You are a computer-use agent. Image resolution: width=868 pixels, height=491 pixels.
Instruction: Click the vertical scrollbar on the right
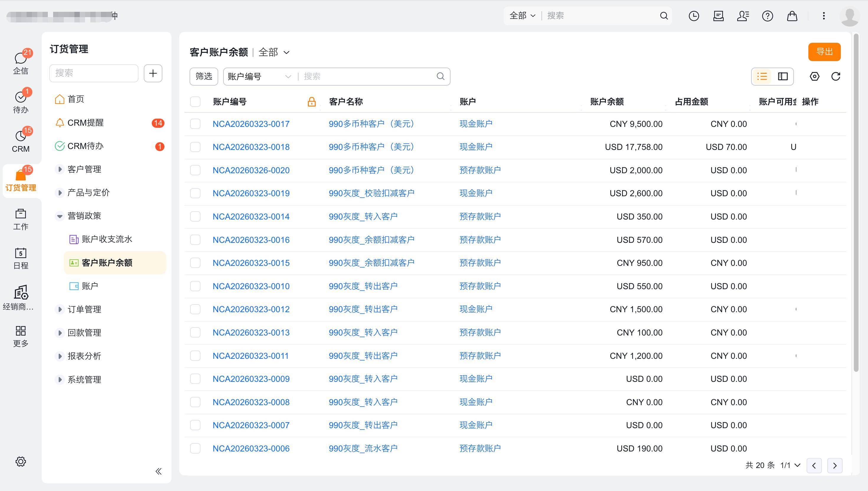(856, 202)
